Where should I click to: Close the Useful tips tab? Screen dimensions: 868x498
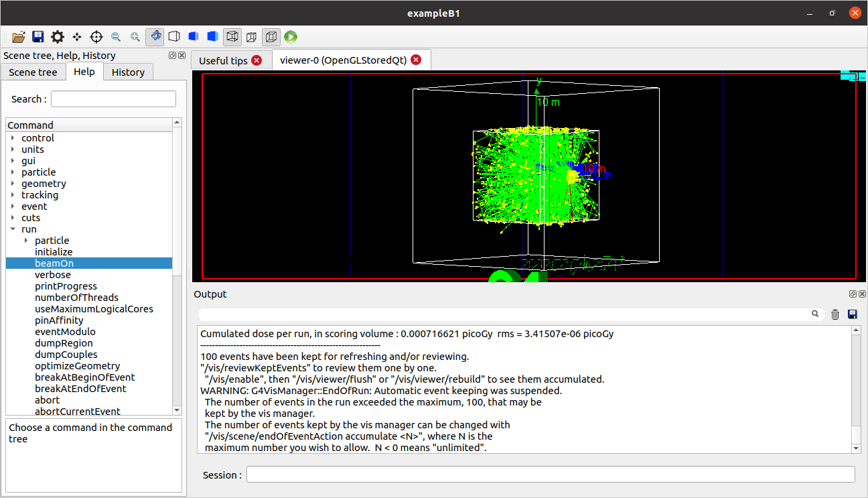[257, 60]
